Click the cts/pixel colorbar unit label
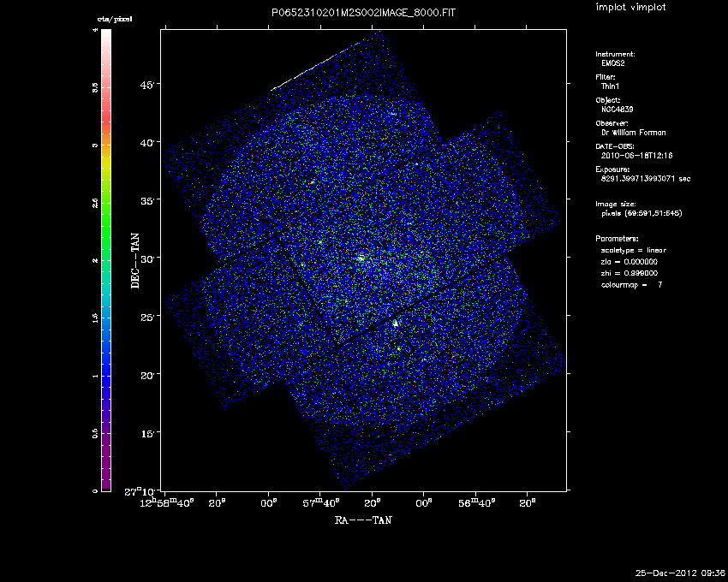The image size is (728, 582). pyautogui.click(x=115, y=19)
